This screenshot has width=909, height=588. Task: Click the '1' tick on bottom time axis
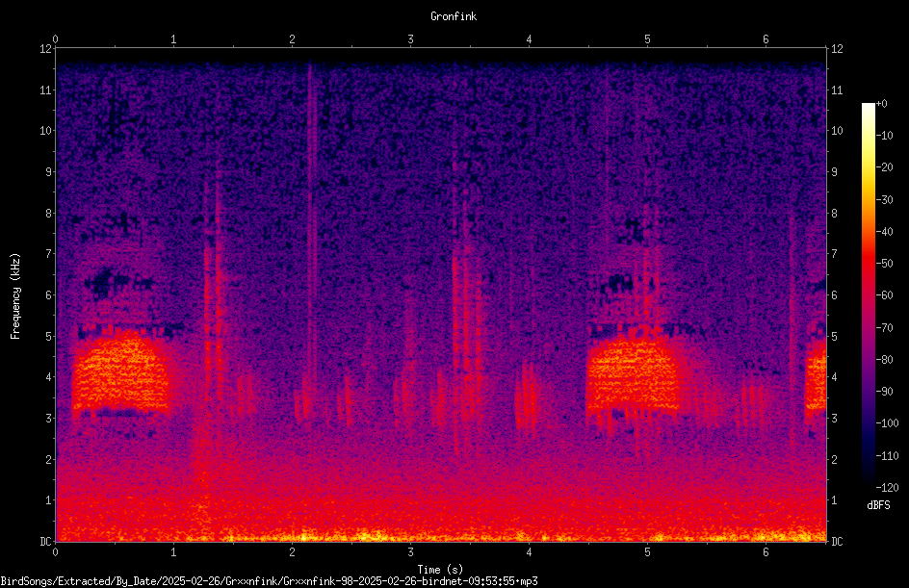click(173, 552)
